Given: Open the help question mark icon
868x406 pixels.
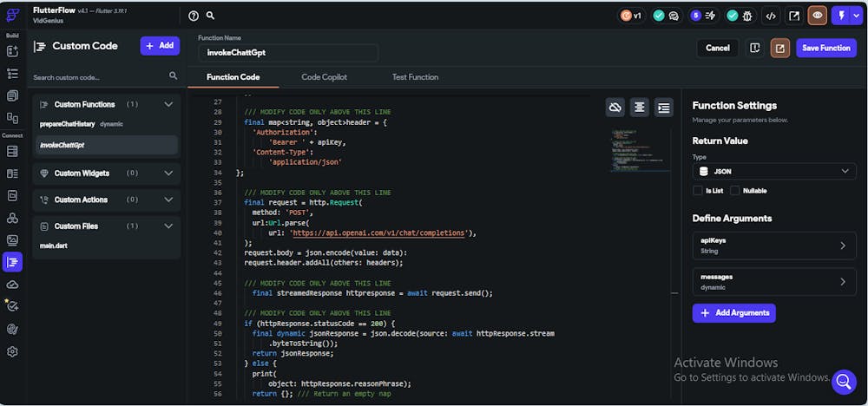Looking at the screenshot, I should coord(194,16).
